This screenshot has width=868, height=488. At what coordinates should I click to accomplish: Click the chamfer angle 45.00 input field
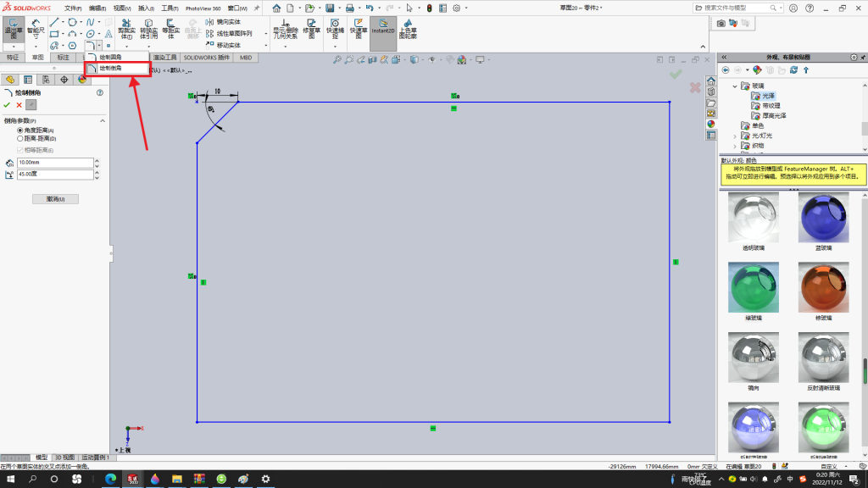coord(55,175)
